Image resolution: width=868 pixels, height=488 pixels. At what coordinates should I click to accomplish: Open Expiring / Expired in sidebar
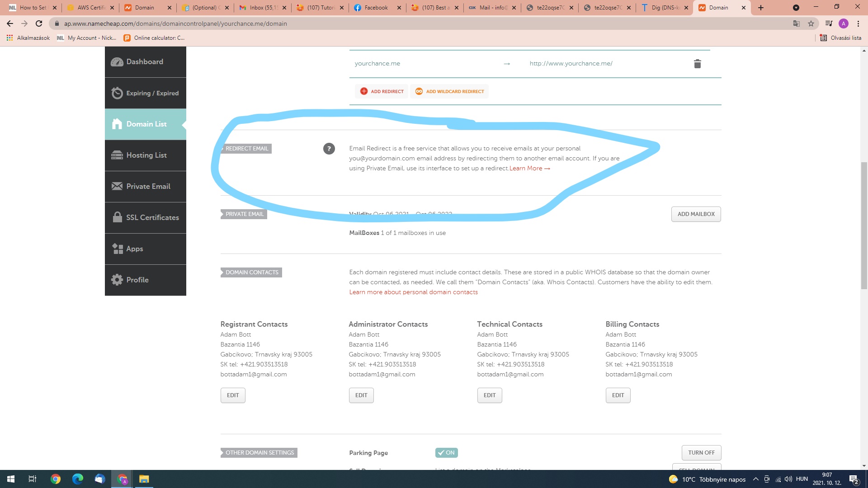click(x=145, y=93)
